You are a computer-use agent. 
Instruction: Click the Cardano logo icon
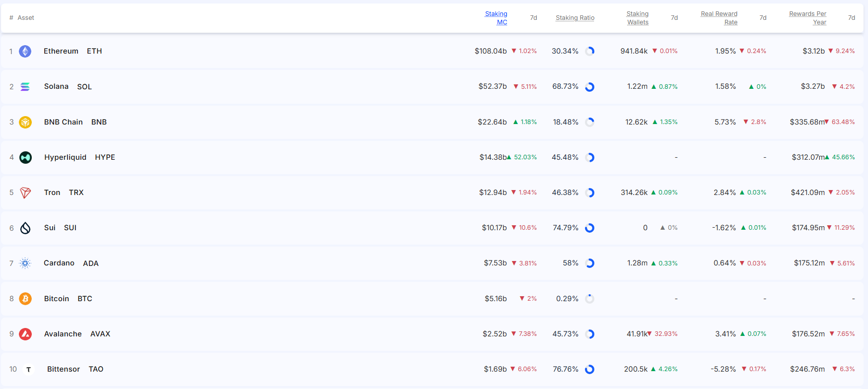pos(25,263)
